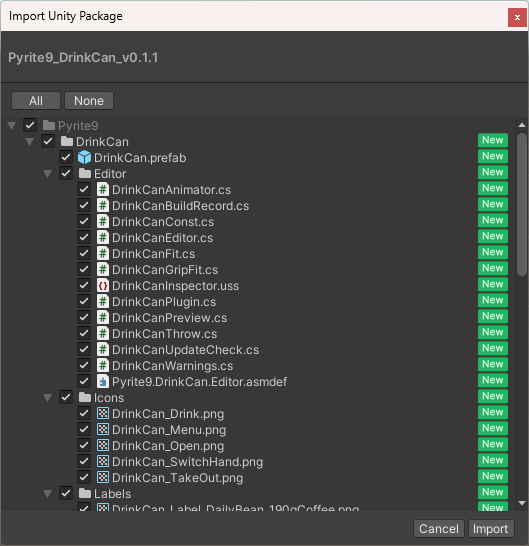Select the DrinkCanWarnings.cs file name
The image size is (529, 546).
[172, 366]
